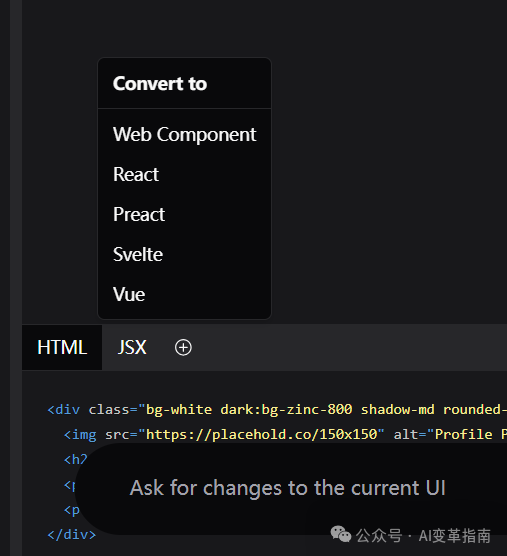This screenshot has height=556, width=507.
Task: Select Vue from the Convert to list
Action: point(184,294)
